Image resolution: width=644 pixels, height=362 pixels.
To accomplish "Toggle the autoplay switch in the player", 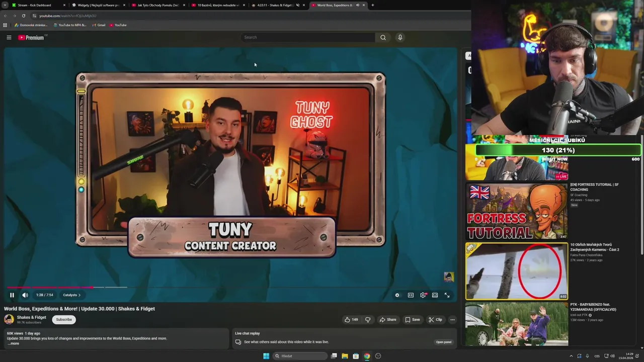I will click(397, 295).
